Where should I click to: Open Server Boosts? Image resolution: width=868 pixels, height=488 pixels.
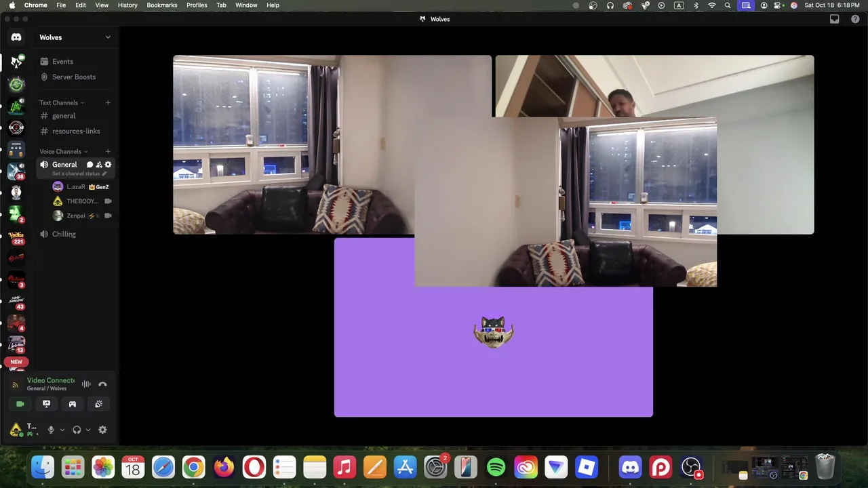pos(75,77)
